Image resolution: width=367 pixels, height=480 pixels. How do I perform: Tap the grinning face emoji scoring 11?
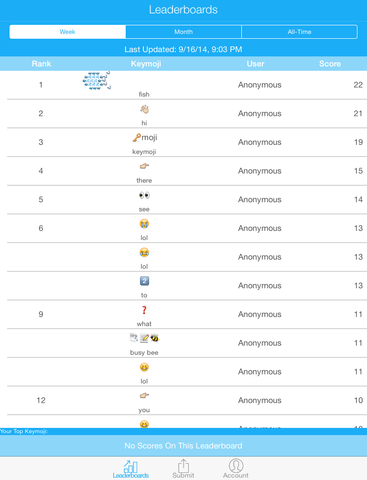pos(144,367)
